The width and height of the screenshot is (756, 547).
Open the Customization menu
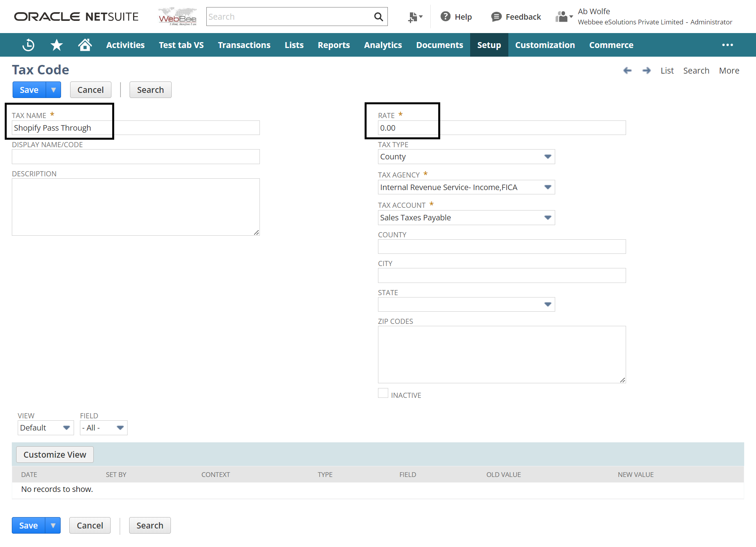(x=545, y=45)
